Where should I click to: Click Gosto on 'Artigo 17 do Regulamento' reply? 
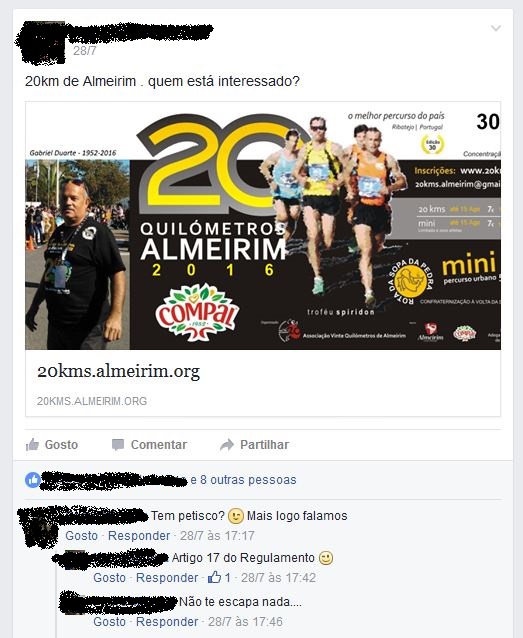109,577
